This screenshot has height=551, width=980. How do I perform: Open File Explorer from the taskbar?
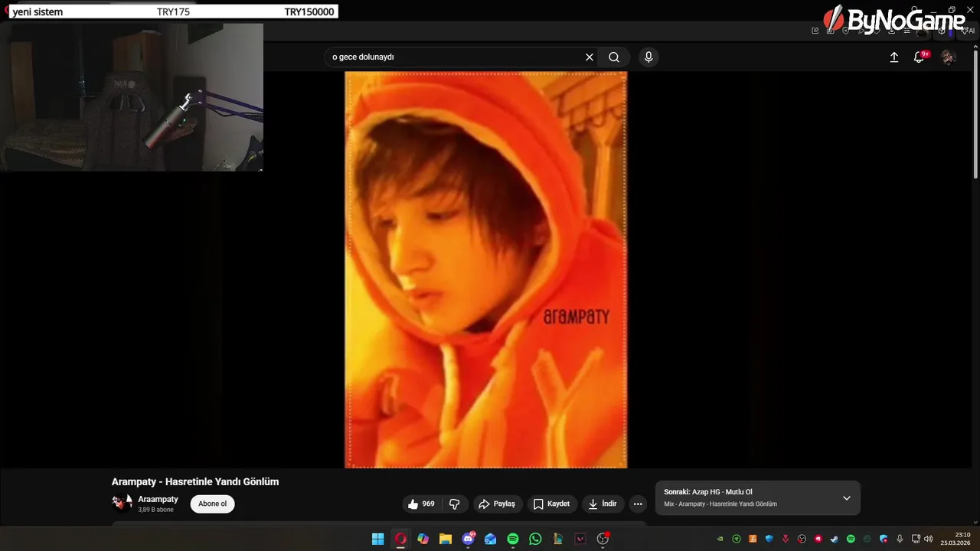(x=445, y=539)
